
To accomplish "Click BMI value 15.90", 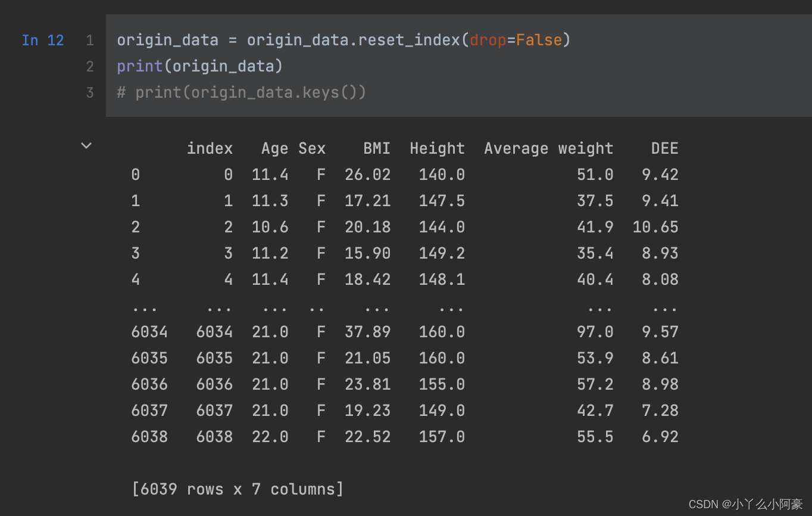I will coord(368,253).
